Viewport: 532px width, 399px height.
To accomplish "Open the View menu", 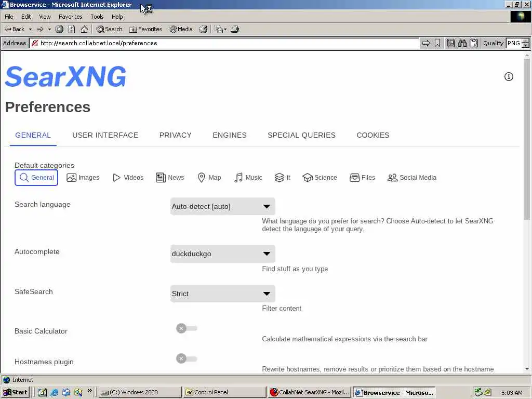I will [x=45, y=17].
